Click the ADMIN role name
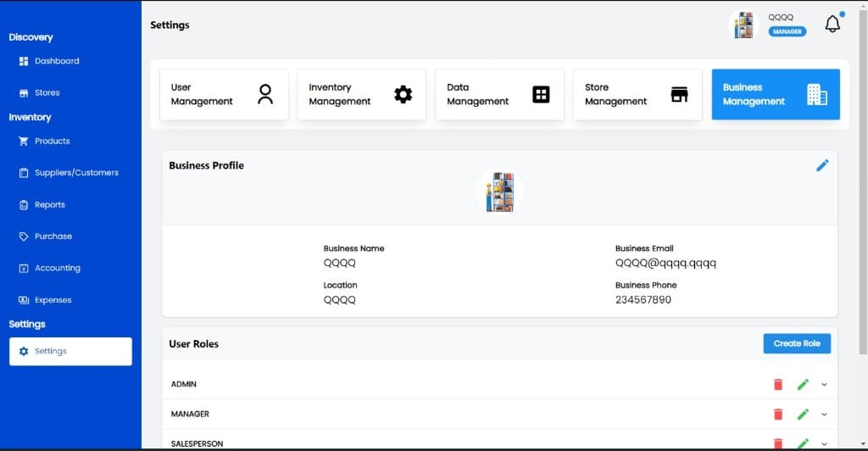 click(x=184, y=384)
